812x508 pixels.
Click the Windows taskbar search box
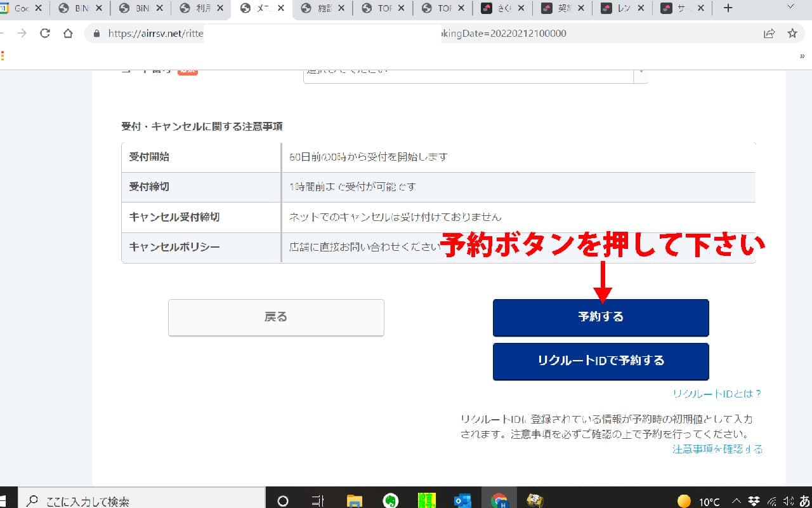[x=140, y=501]
